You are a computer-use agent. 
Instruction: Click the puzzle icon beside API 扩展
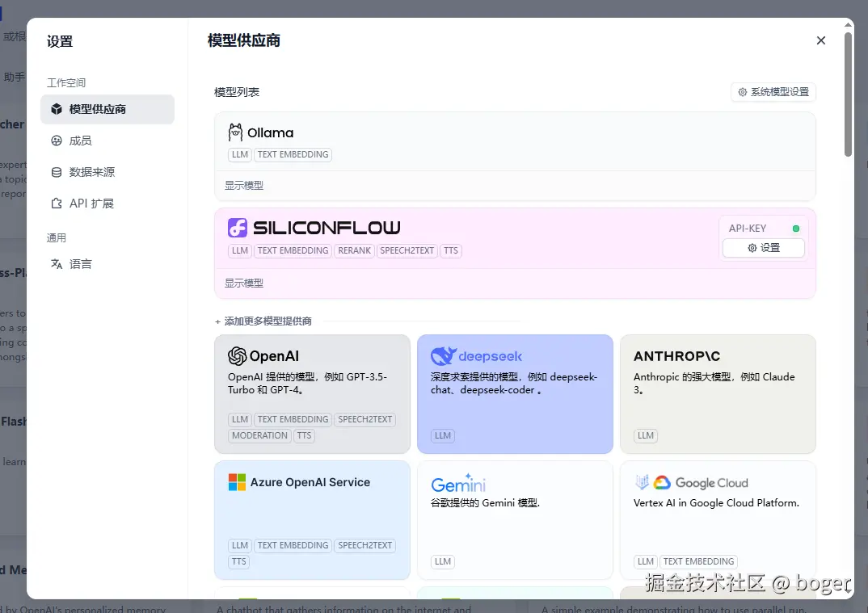pyautogui.click(x=57, y=204)
